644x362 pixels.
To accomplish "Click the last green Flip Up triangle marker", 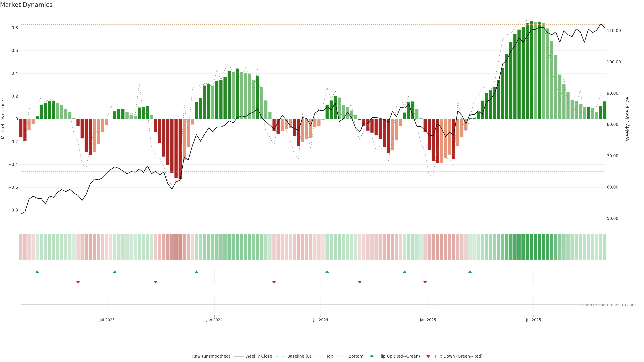I will (470, 272).
